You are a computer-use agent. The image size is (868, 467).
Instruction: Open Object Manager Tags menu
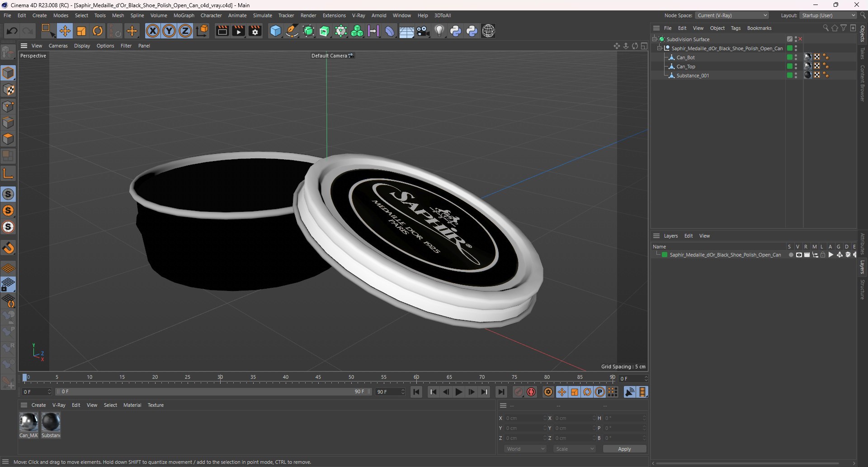pos(736,28)
